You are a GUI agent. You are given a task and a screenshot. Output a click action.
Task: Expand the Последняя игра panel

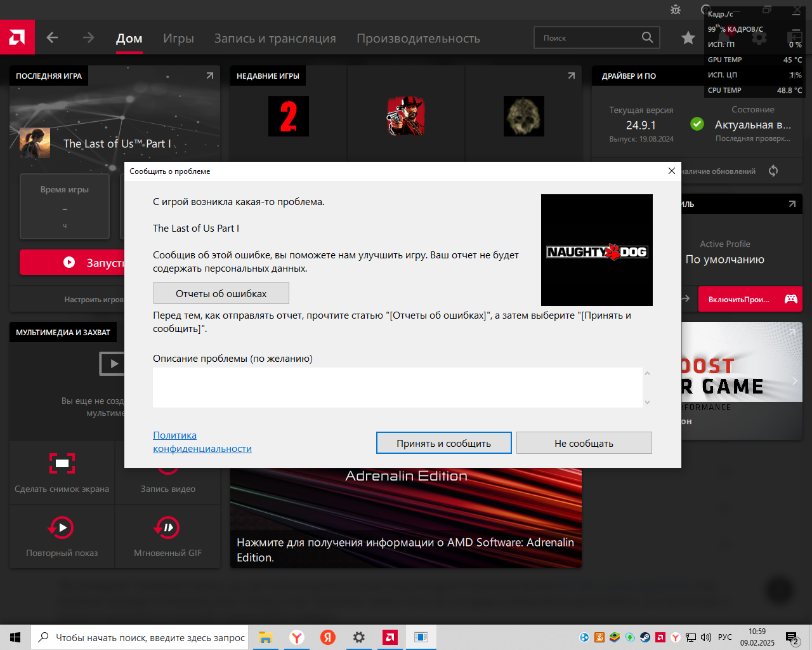(x=209, y=76)
